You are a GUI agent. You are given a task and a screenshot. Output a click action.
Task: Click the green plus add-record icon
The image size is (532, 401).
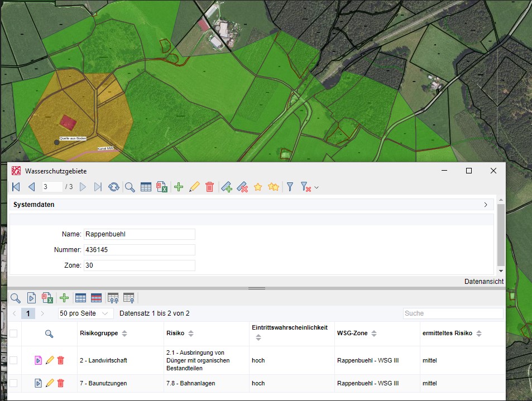click(x=179, y=187)
